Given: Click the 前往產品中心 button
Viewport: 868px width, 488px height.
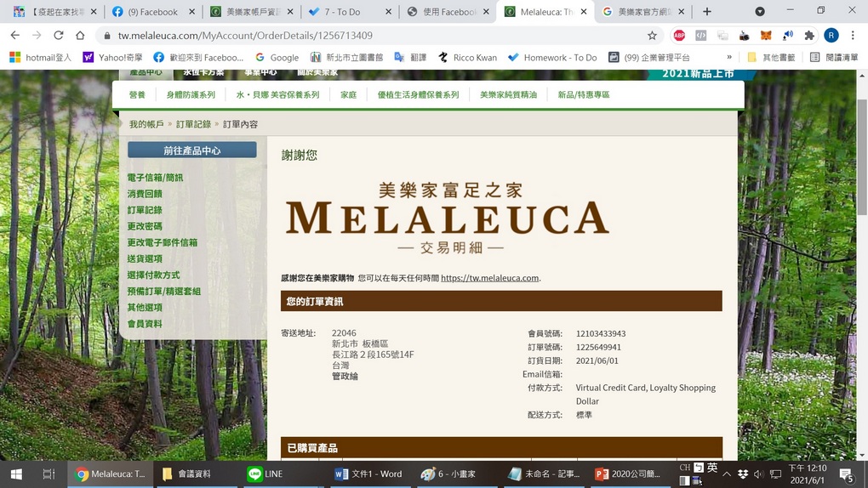Looking at the screenshot, I should 192,150.
